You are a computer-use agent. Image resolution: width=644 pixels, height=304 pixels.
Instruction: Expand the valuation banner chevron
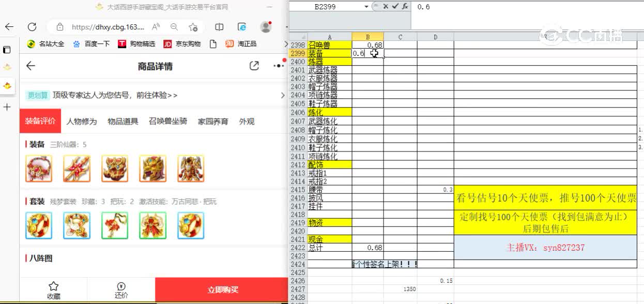coord(282,95)
